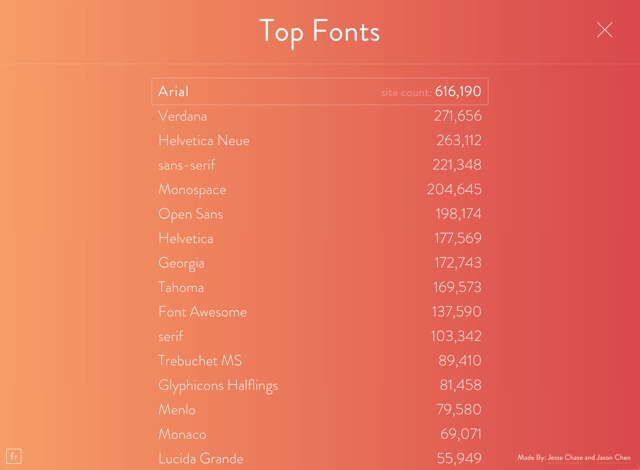Image resolution: width=640 pixels, height=470 pixels.
Task: Open the Font Awesome entry
Action: click(x=320, y=312)
